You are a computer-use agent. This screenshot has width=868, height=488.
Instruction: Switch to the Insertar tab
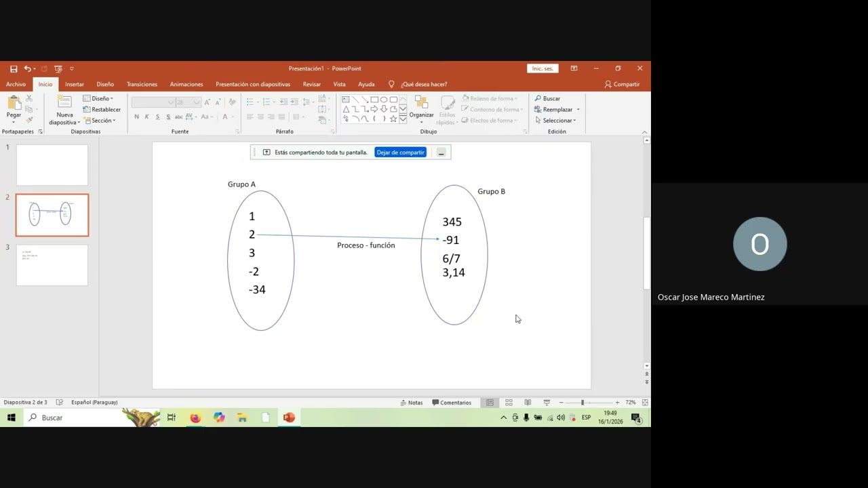point(75,84)
